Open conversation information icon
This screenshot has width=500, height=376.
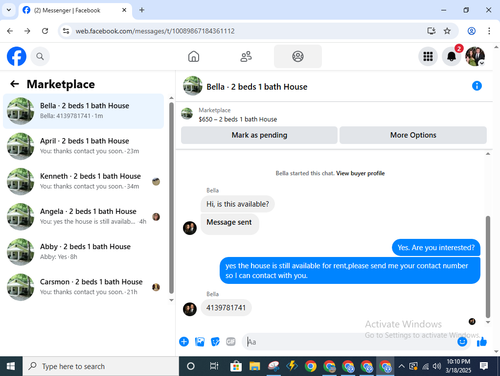click(477, 86)
